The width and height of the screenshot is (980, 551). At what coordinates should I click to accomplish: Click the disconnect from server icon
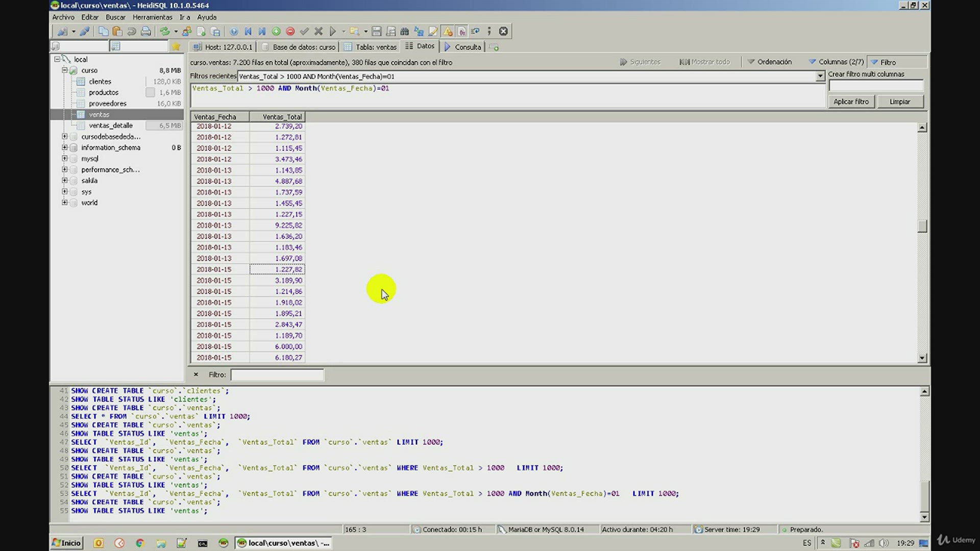point(85,31)
